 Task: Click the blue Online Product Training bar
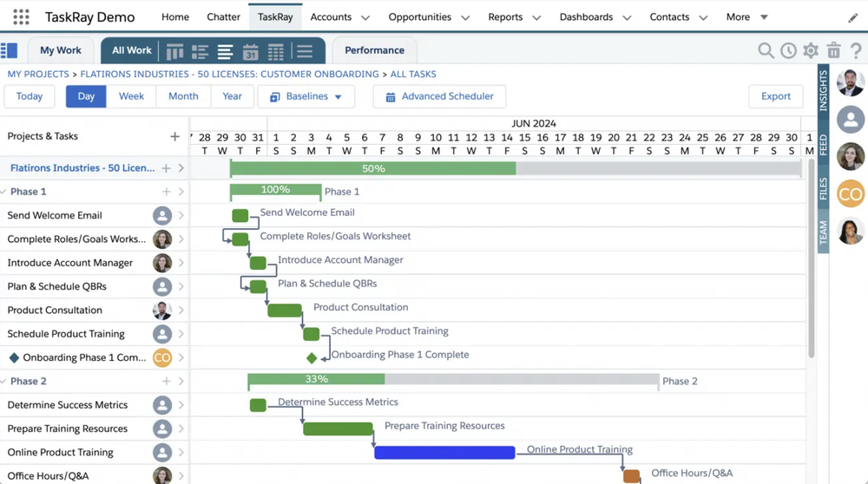(x=444, y=453)
